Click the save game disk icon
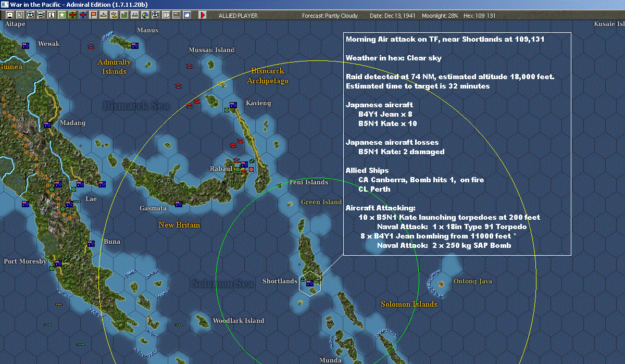Screen dimensions: 625x364 pyautogui.click(x=9, y=15)
